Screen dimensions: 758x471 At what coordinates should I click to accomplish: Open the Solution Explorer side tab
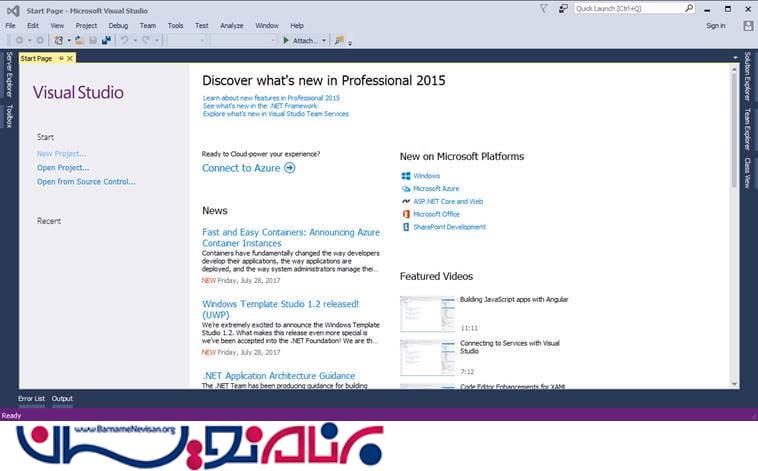[747, 76]
